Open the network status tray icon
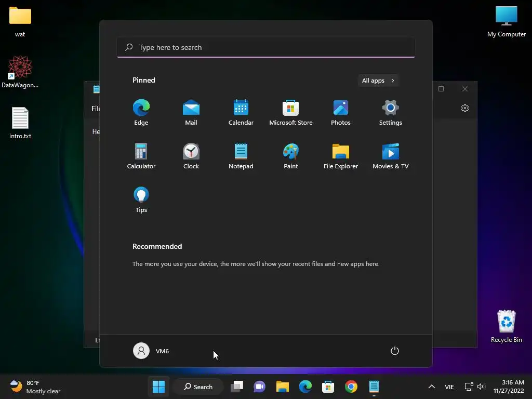 469,387
